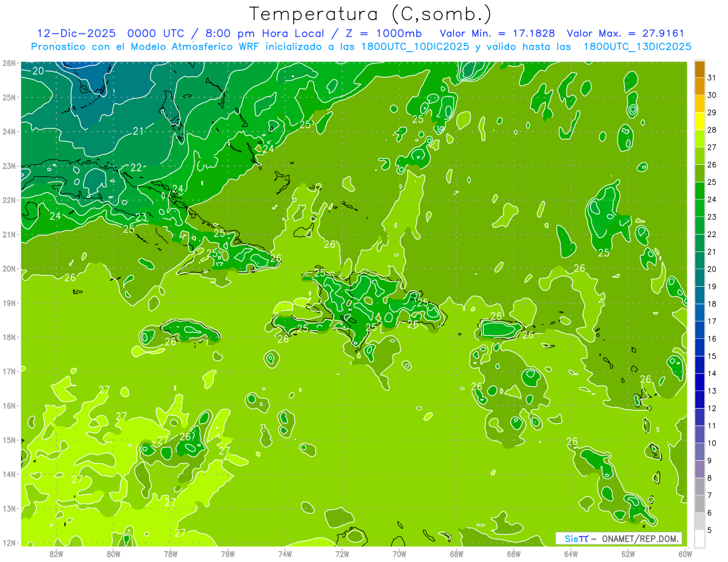This screenshot has height=562, width=728.
Task: Click the "74W" longitude axis label
Action: click(x=285, y=554)
